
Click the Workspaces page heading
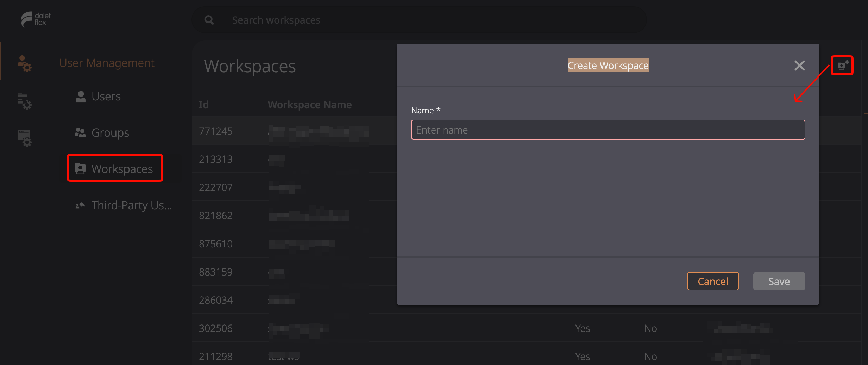click(x=250, y=67)
